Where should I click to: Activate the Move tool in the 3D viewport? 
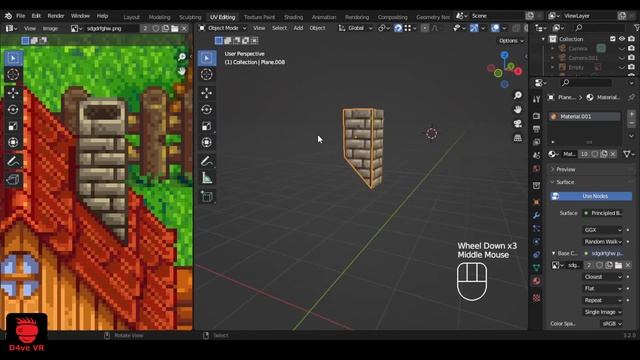[x=207, y=93]
